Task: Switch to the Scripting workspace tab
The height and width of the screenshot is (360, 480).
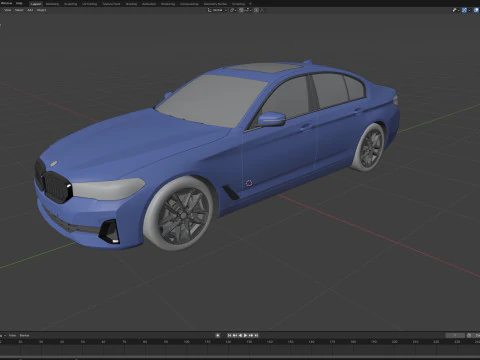Action: [238, 4]
